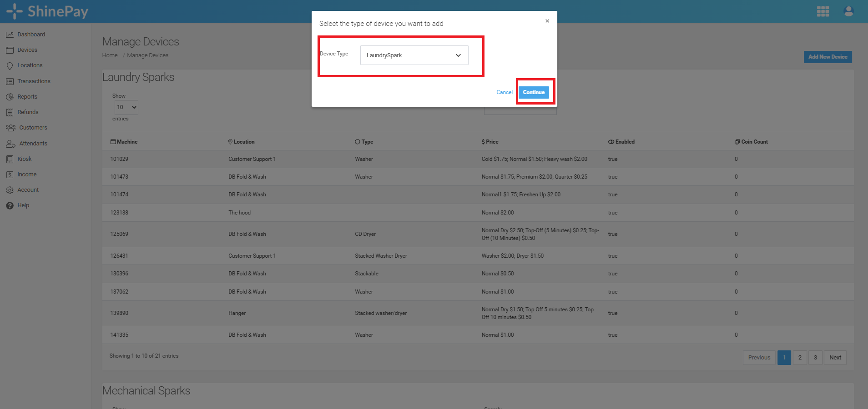Sort by the Coin Count column header
868x409 pixels.
(x=751, y=142)
